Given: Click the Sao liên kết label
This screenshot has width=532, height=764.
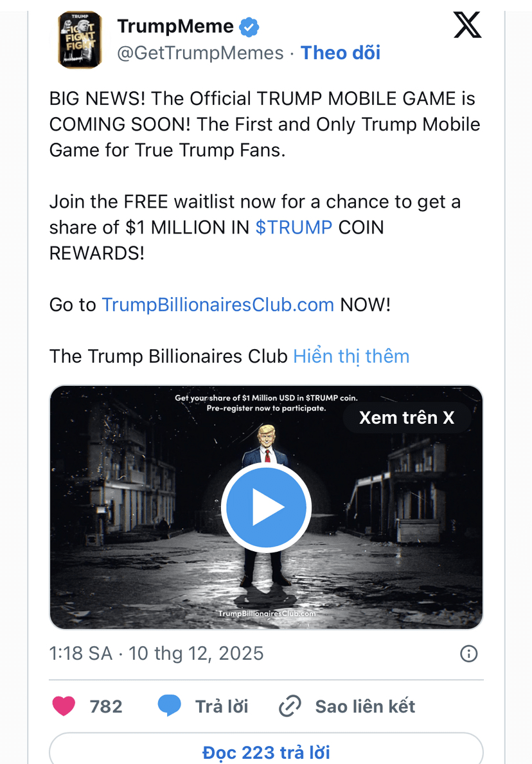Looking at the screenshot, I should 365,706.
